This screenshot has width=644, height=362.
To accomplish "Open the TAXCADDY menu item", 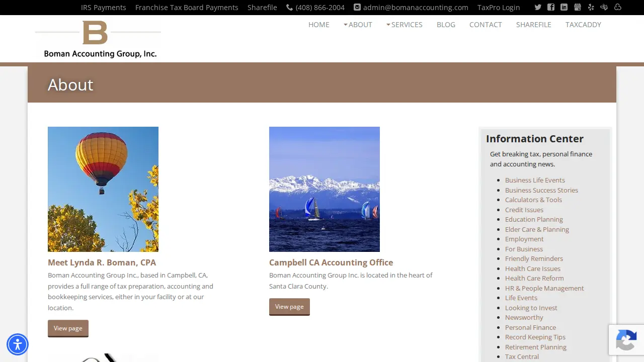I will click(583, 25).
